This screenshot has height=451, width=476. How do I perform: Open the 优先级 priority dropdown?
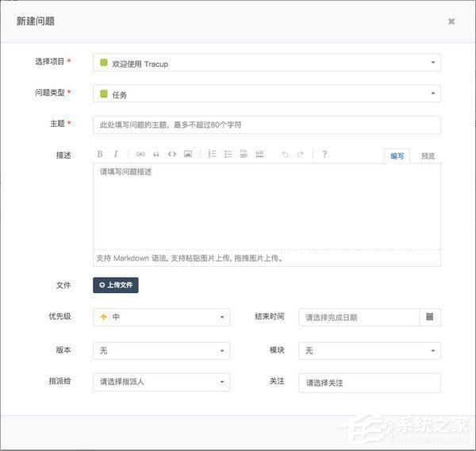(161, 317)
